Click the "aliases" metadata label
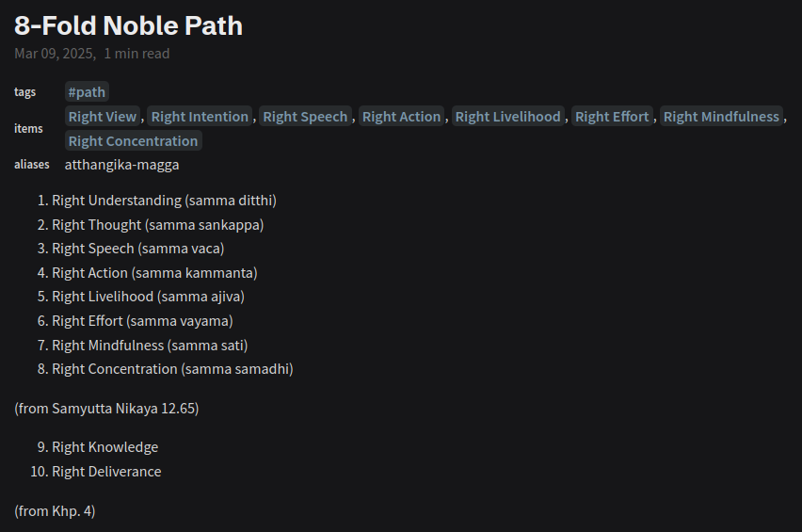 pos(32,165)
